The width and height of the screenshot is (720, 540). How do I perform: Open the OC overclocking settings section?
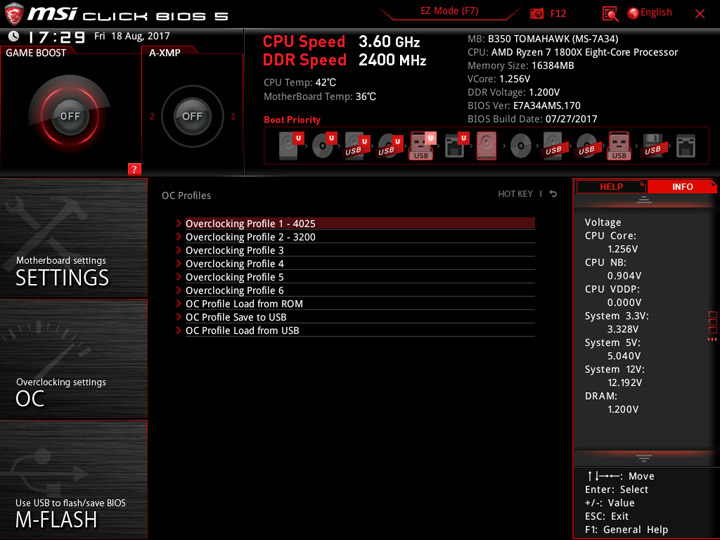73,359
